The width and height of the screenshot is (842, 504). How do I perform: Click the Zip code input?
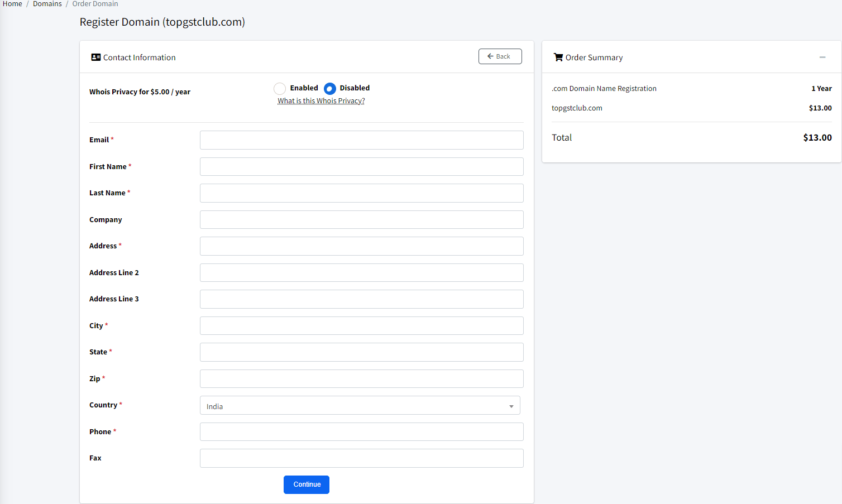click(x=361, y=378)
